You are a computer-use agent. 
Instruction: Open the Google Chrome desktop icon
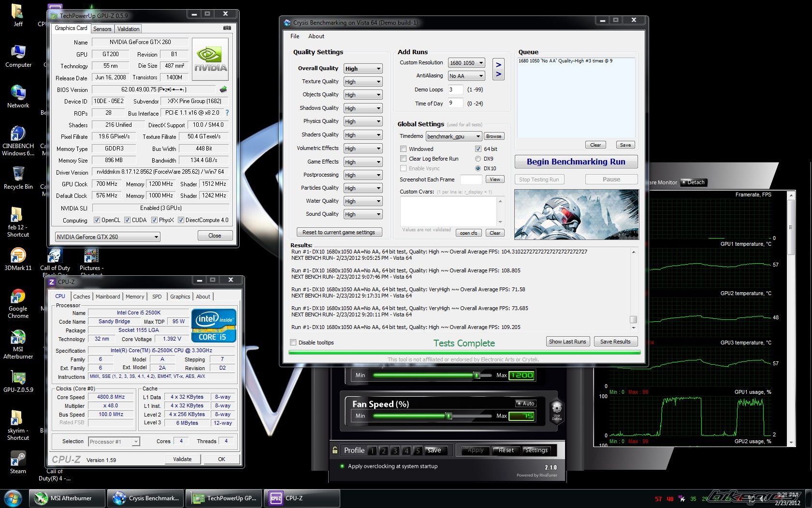[18, 297]
